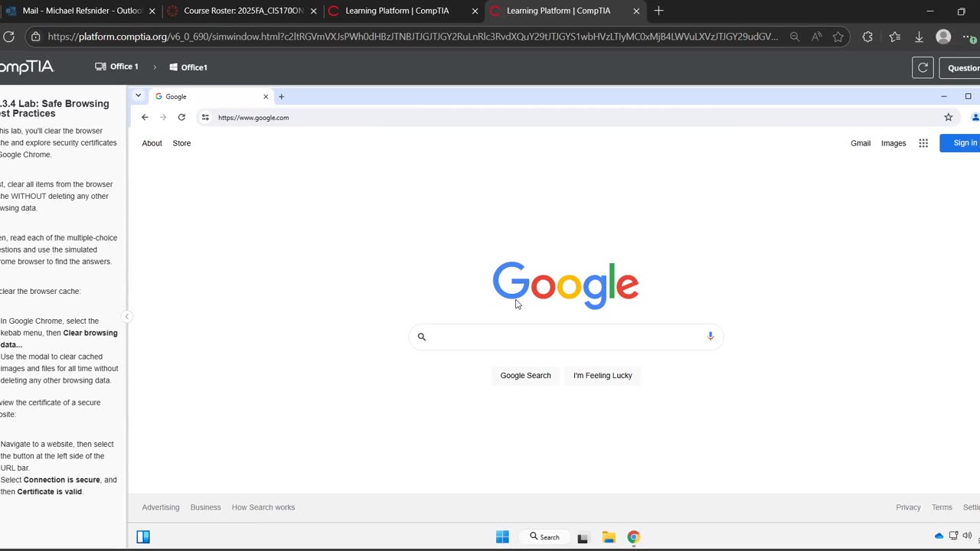Screen dimensions: 980x551
Task: Zoom out icon in Edge address bar
Action: click(795, 36)
